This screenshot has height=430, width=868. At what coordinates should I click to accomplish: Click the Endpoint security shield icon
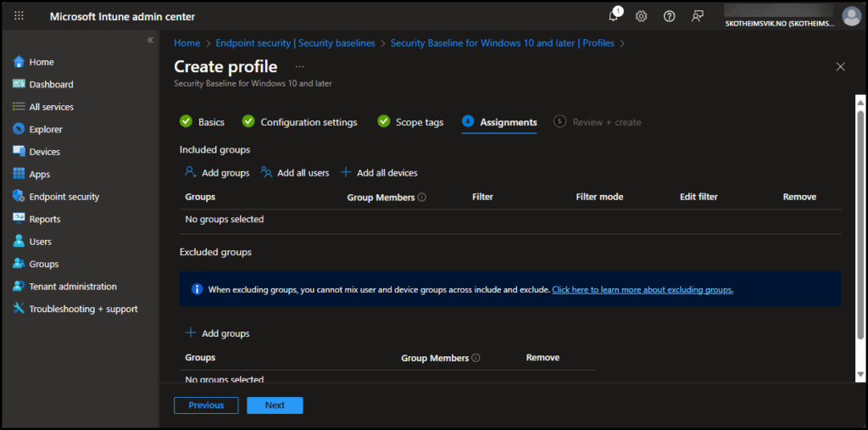pyautogui.click(x=19, y=196)
